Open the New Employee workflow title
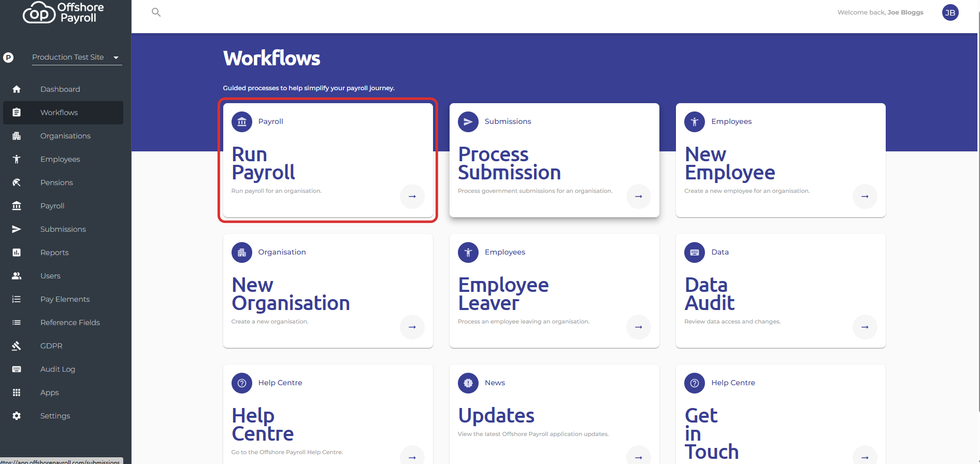Image resolution: width=980 pixels, height=464 pixels. pos(730,163)
